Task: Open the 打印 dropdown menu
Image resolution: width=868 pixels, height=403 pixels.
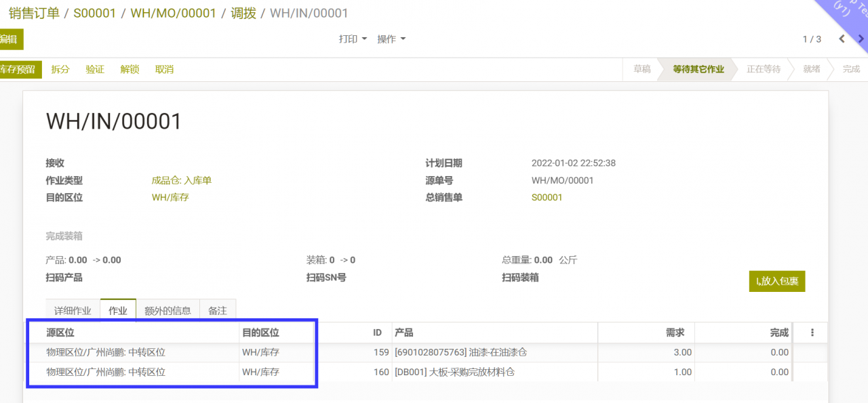Action: tap(353, 39)
